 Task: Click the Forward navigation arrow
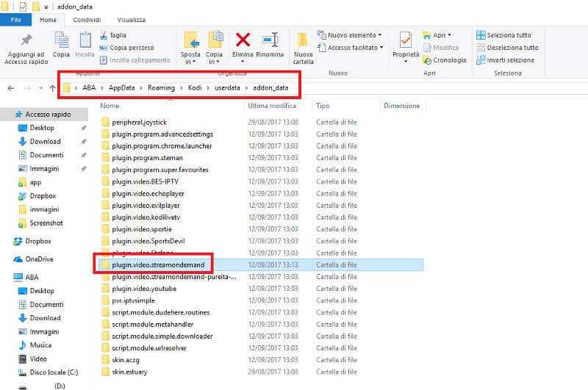point(27,88)
